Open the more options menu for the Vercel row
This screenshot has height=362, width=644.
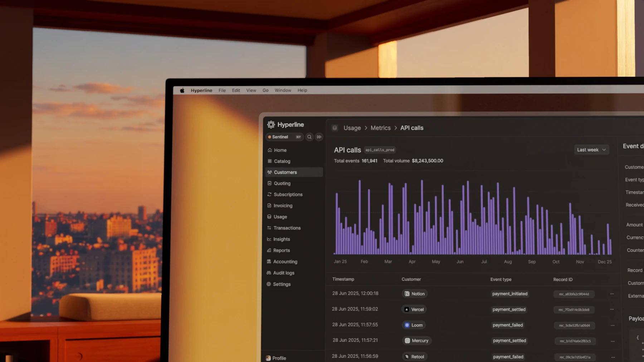click(612, 309)
